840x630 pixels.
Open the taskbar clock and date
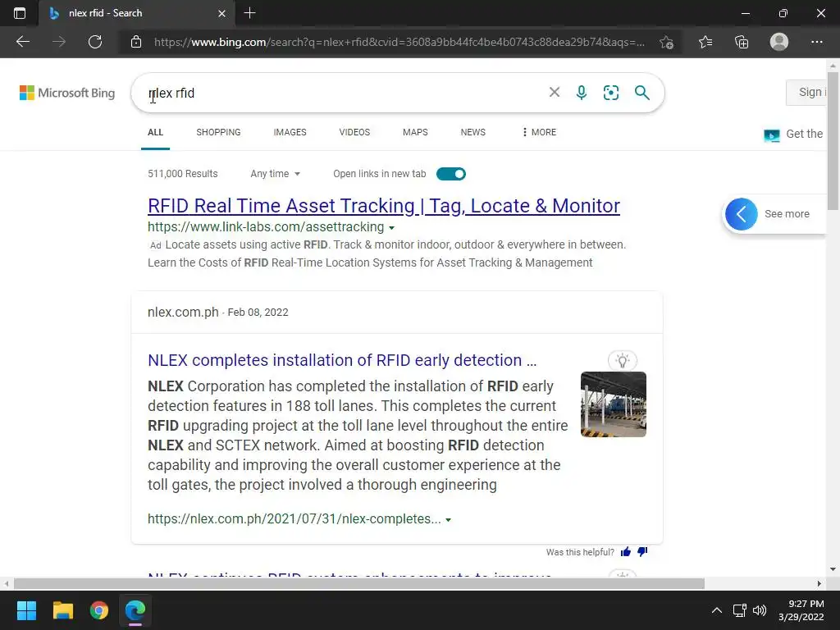[x=801, y=610]
